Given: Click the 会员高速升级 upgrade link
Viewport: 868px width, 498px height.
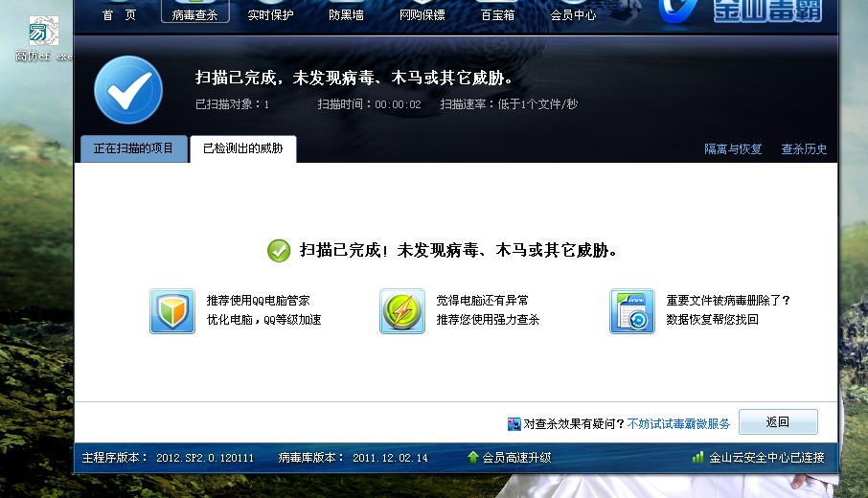Looking at the screenshot, I should click(x=516, y=458).
